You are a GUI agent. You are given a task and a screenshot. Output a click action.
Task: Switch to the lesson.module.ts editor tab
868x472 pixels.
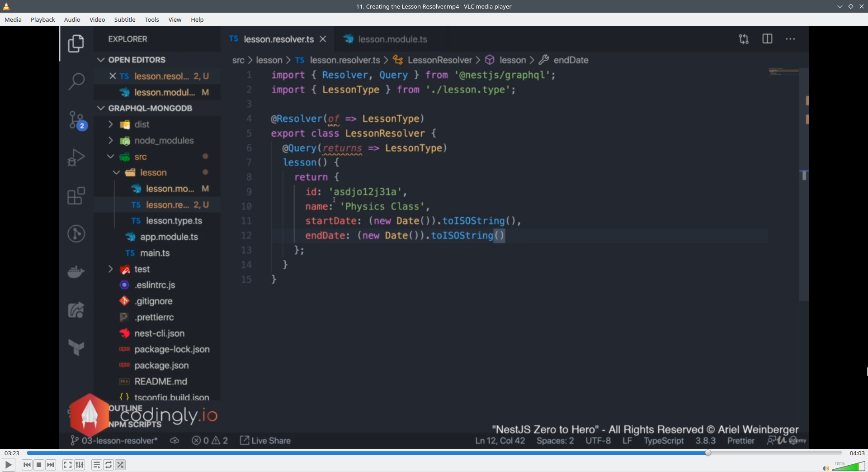click(392, 39)
